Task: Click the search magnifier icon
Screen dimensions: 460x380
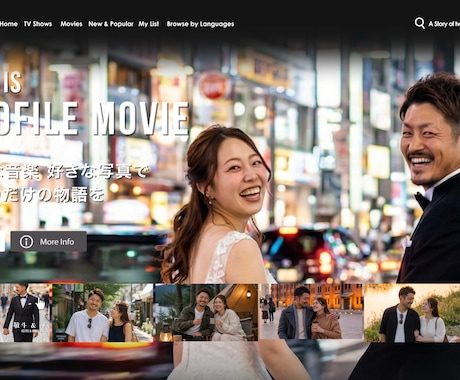Action: pos(420,23)
